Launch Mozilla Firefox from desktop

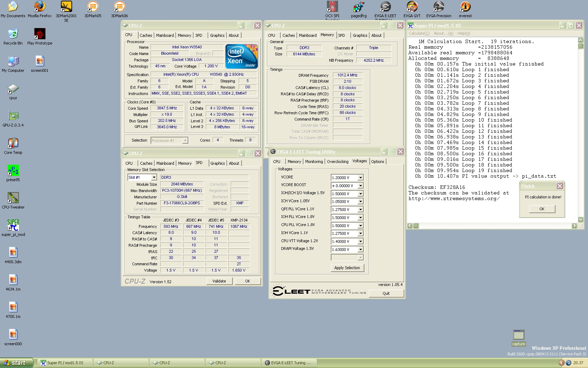(40, 9)
